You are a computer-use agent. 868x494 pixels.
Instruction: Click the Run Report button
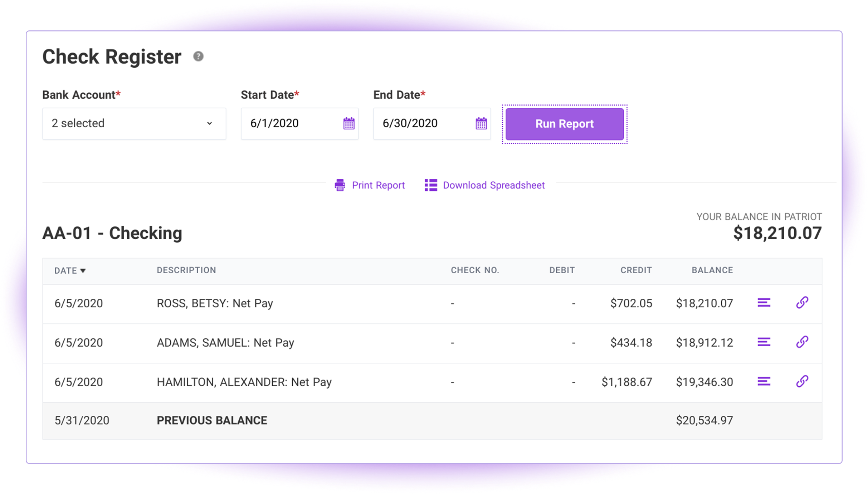tap(565, 124)
